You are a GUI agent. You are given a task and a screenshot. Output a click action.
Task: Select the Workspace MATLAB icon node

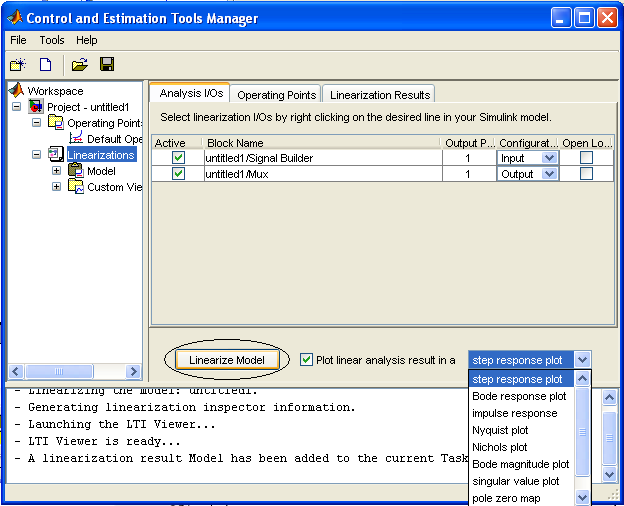(16, 91)
